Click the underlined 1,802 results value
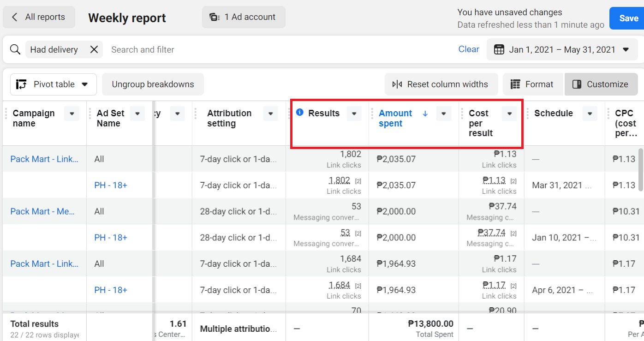 [x=340, y=180]
